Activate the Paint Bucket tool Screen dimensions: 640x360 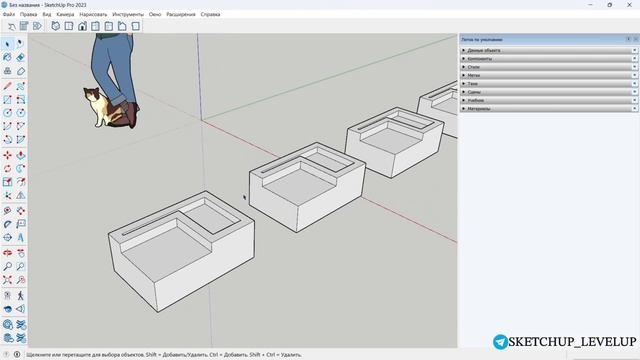7,57
